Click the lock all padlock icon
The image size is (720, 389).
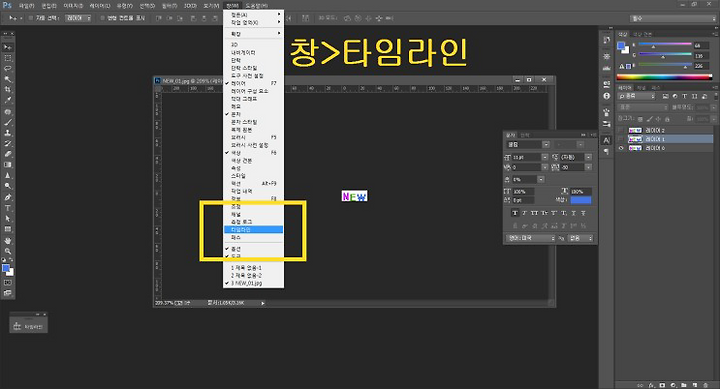coord(668,118)
